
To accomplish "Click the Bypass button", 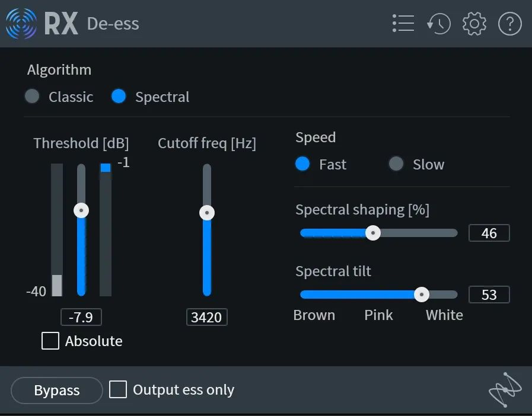I will click(57, 391).
